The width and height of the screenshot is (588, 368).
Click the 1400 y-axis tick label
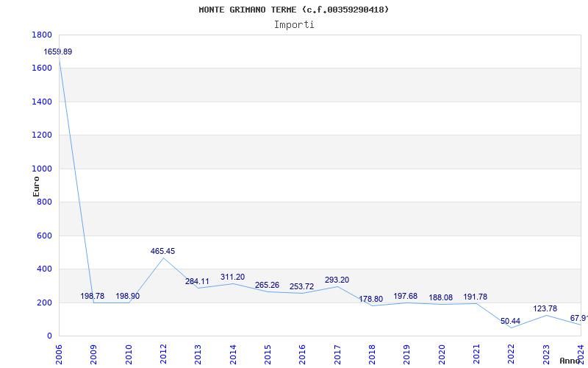[x=42, y=102]
